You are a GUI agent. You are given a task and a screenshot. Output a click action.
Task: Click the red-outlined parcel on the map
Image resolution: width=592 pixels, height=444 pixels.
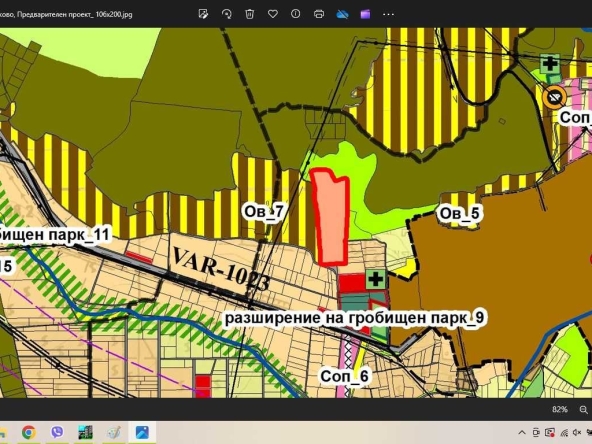pos(331,218)
